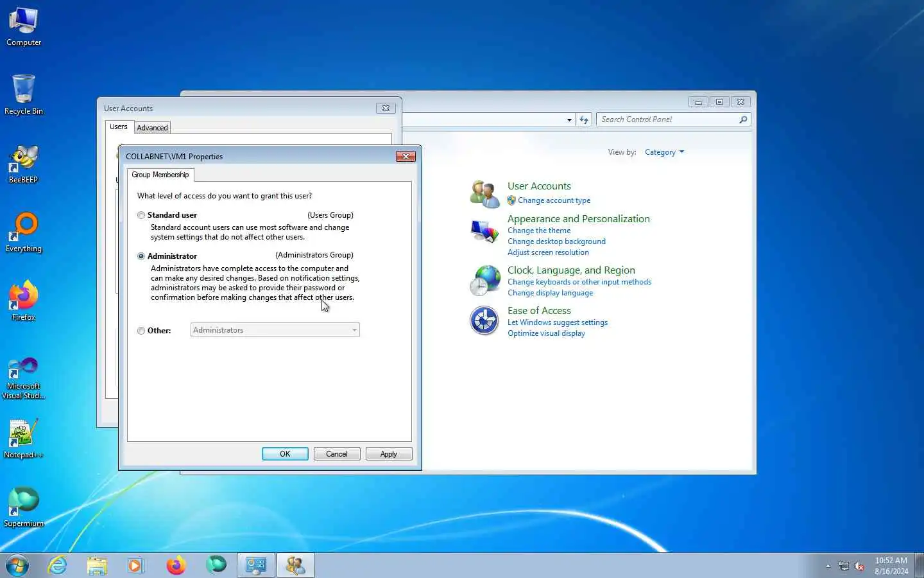Switch to the Advanced tab in User Accounts
This screenshot has height=578, width=924.
pyautogui.click(x=152, y=128)
